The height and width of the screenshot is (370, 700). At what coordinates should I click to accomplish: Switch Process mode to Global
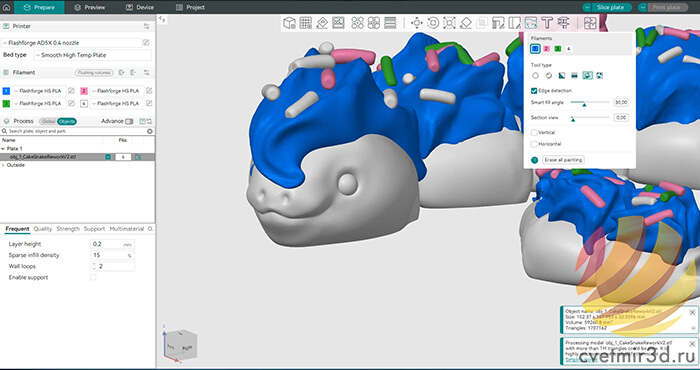coord(48,121)
